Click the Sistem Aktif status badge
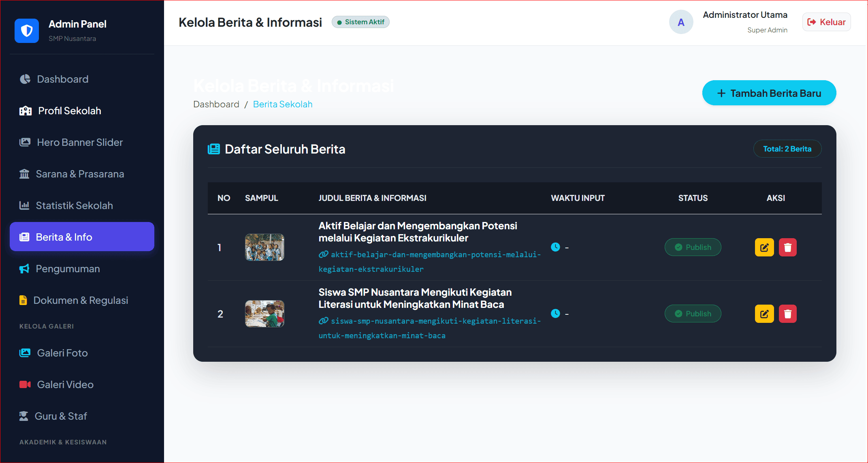 tap(360, 22)
